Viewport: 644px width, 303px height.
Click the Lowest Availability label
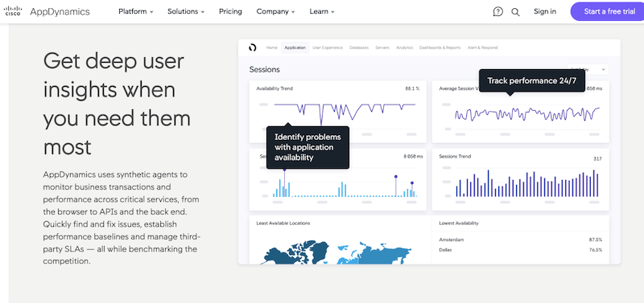point(459,223)
